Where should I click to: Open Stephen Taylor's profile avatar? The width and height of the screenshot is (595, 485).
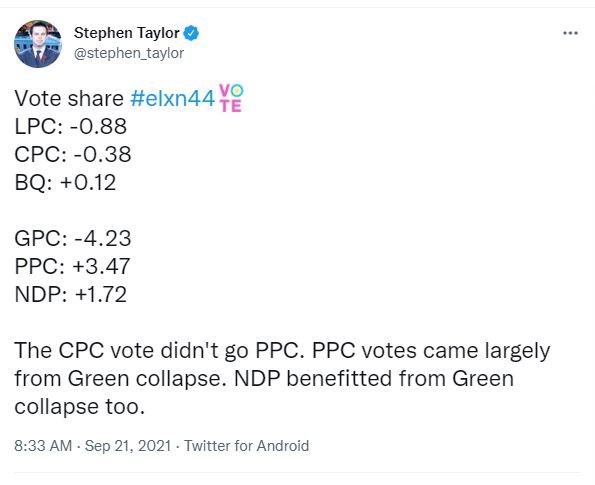pyautogui.click(x=38, y=44)
